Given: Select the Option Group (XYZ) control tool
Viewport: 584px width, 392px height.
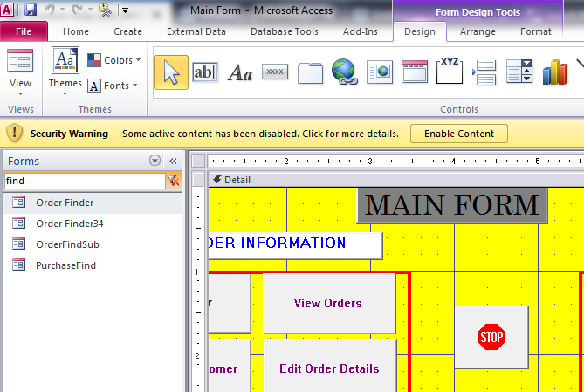Looking at the screenshot, I should point(450,71).
